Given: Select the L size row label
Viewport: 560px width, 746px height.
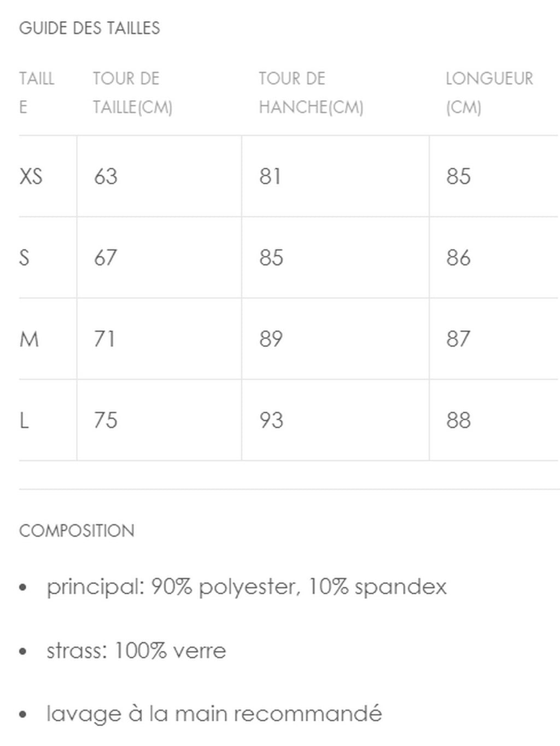Looking at the screenshot, I should tap(24, 420).
